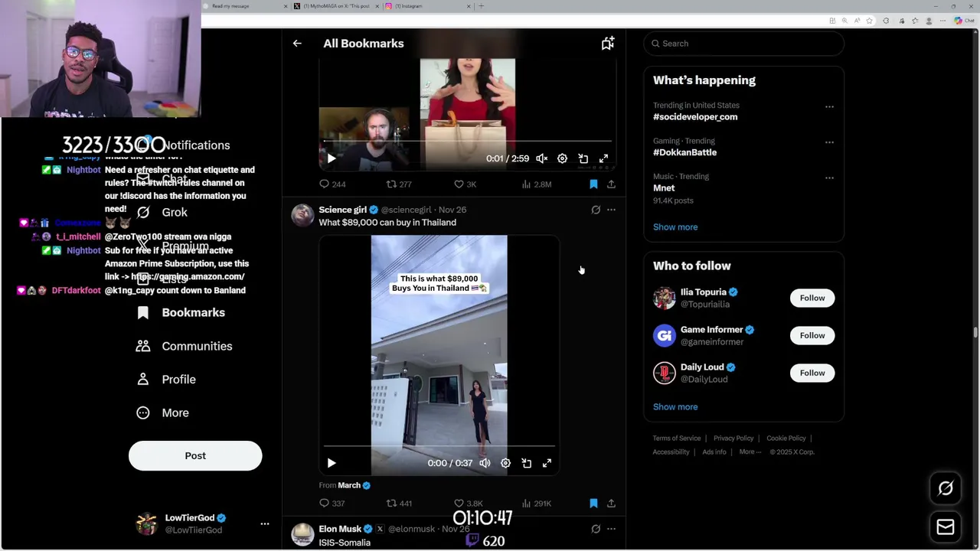Viewport: 980px width, 551px height.
Task: Open more options for Mnet trend
Action: pyautogui.click(x=829, y=178)
